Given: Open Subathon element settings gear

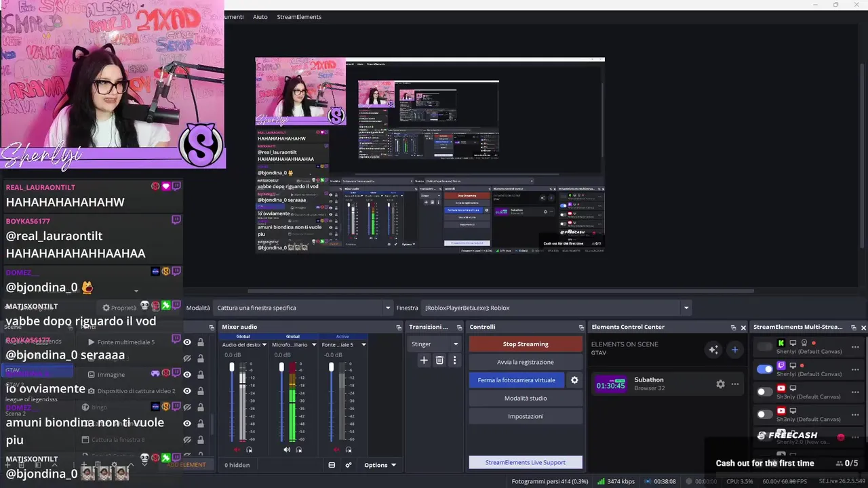Looking at the screenshot, I should (x=720, y=384).
